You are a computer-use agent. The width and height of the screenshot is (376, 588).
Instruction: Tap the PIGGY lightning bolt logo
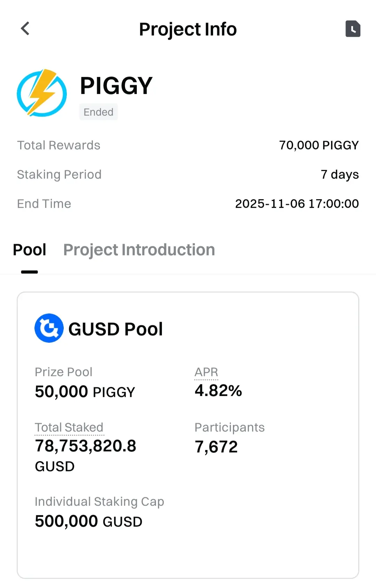pyautogui.click(x=42, y=93)
